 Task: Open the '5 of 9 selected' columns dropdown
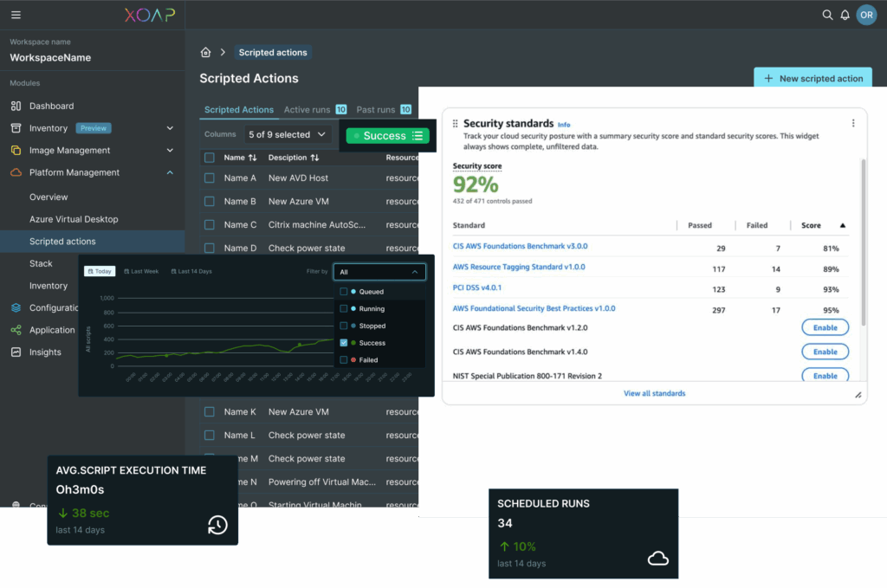pyautogui.click(x=287, y=134)
